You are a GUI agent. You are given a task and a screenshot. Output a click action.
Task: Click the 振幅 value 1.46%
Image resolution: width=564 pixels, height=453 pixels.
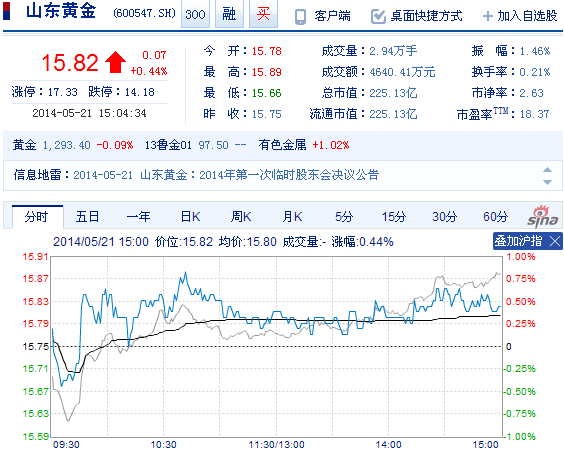[x=535, y=51]
